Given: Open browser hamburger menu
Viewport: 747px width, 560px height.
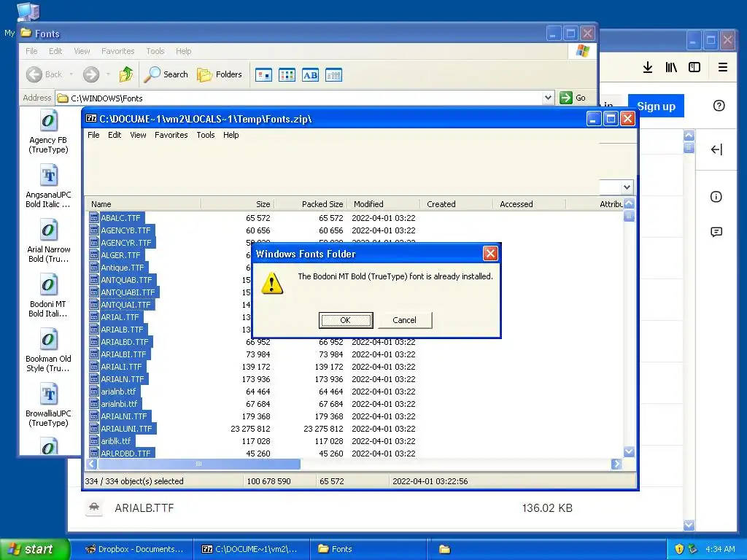Looking at the screenshot, I should (723, 67).
